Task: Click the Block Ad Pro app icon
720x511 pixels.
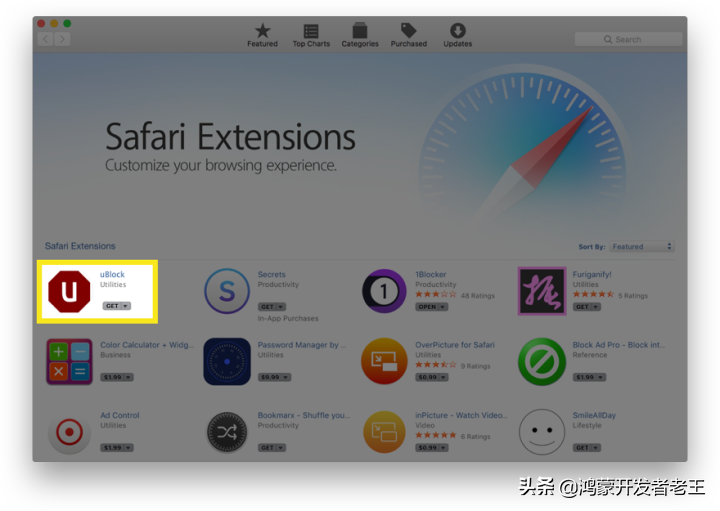Action: pos(542,362)
